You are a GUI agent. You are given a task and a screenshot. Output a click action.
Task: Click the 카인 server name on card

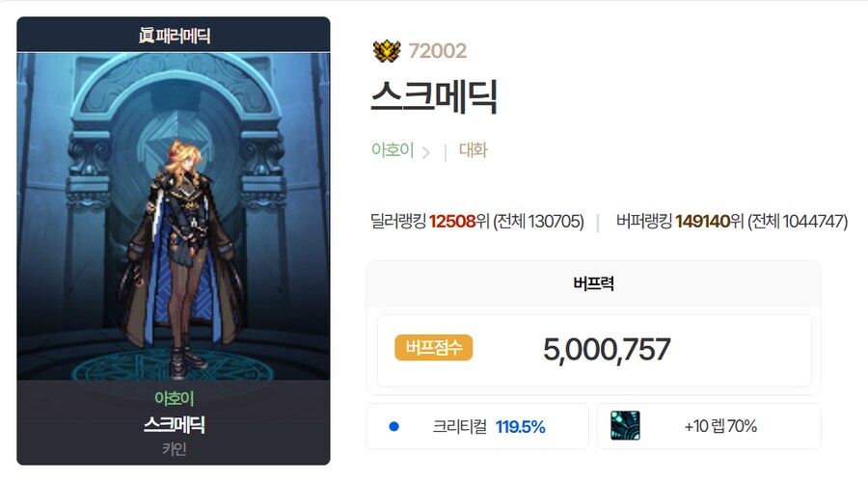coord(174,449)
